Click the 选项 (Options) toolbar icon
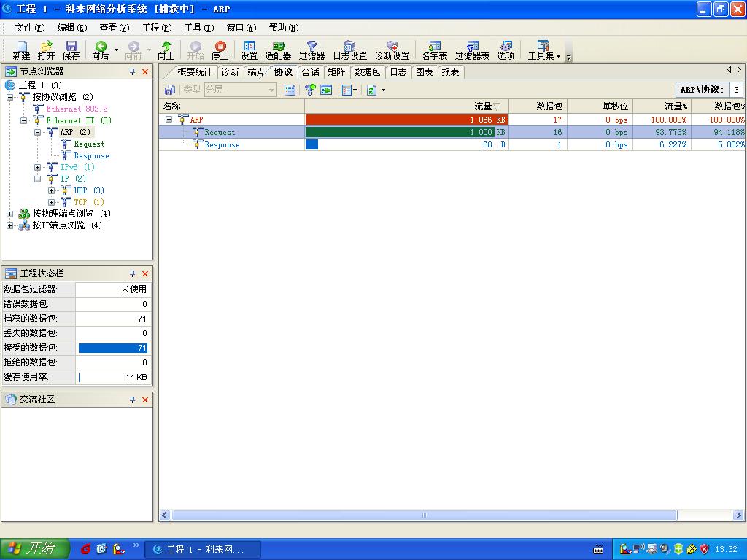The width and height of the screenshot is (747, 560). [x=506, y=50]
